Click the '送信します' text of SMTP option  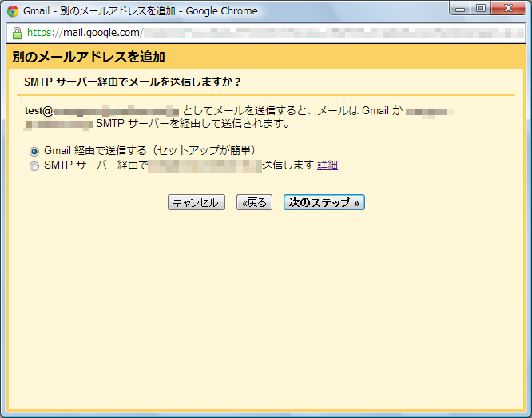pyautogui.click(x=288, y=165)
